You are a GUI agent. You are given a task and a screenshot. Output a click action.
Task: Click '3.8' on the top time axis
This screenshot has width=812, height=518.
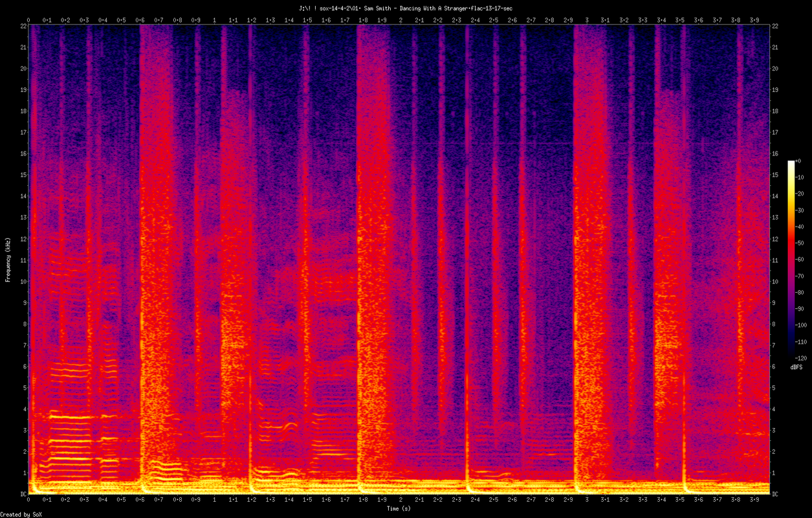[x=736, y=19]
